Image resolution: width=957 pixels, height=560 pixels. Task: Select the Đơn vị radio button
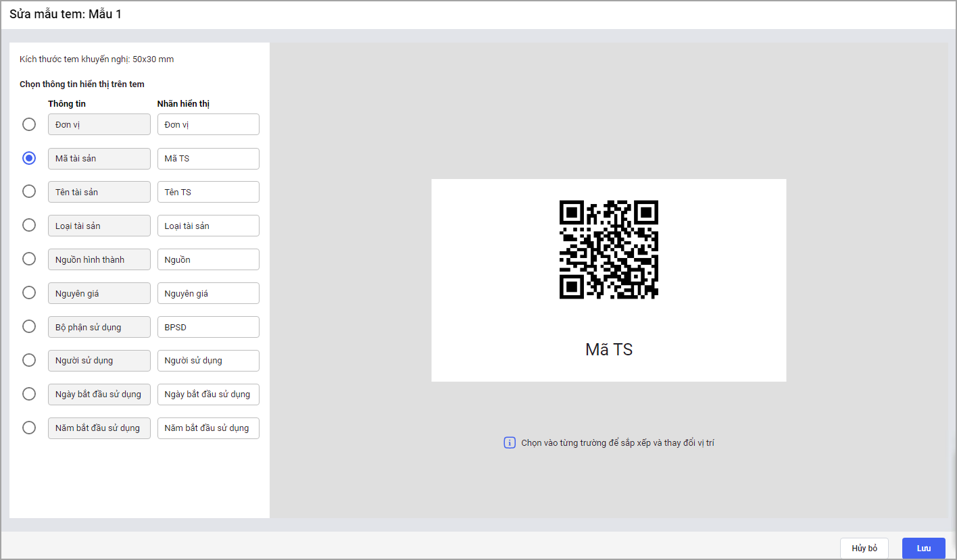(x=29, y=124)
